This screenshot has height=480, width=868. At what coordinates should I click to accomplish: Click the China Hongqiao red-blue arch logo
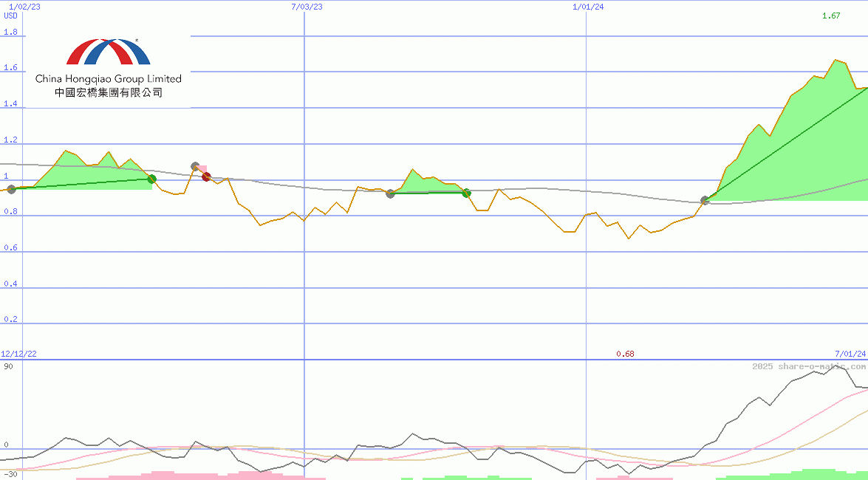click(x=108, y=52)
